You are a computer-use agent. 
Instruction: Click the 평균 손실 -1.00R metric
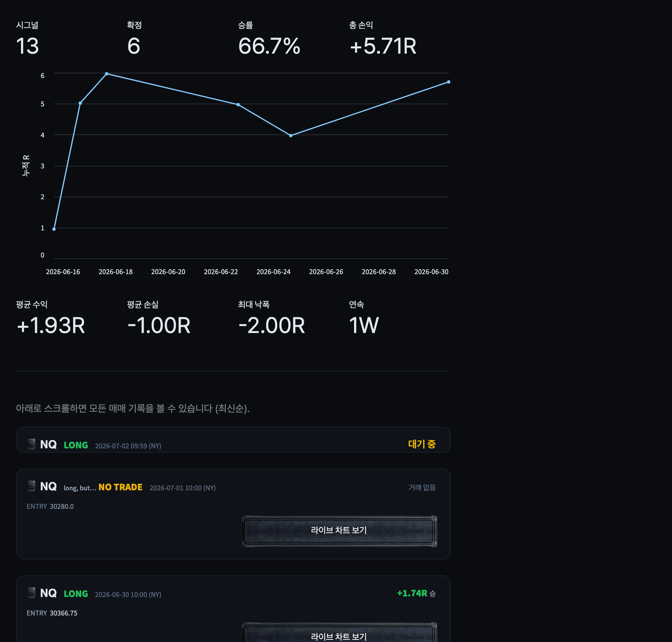pyautogui.click(x=159, y=318)
